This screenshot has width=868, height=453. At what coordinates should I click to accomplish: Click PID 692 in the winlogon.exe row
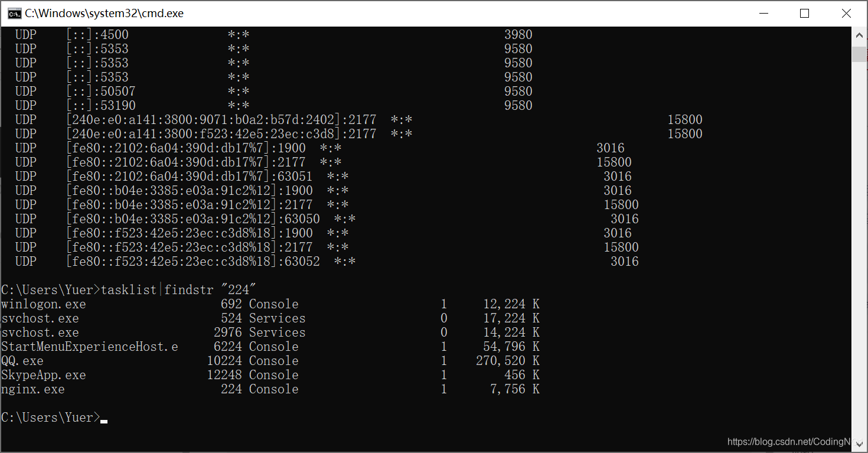[x=231, y=304]
